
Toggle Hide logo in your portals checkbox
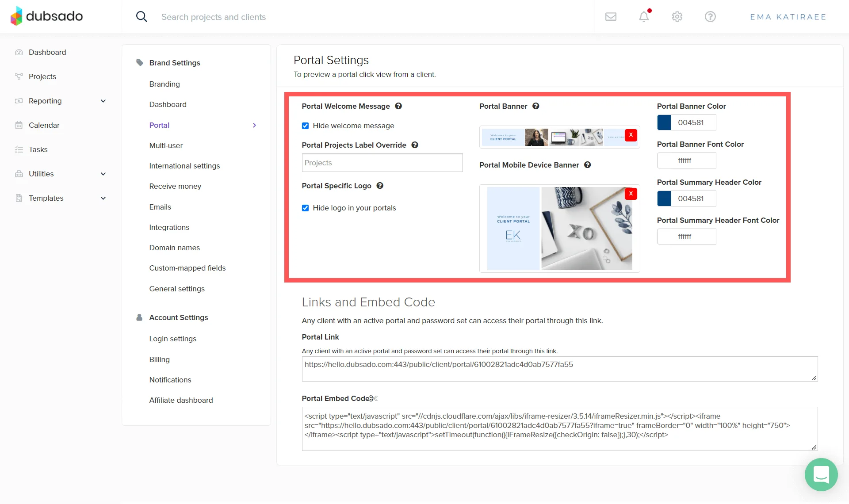[306, 208]
